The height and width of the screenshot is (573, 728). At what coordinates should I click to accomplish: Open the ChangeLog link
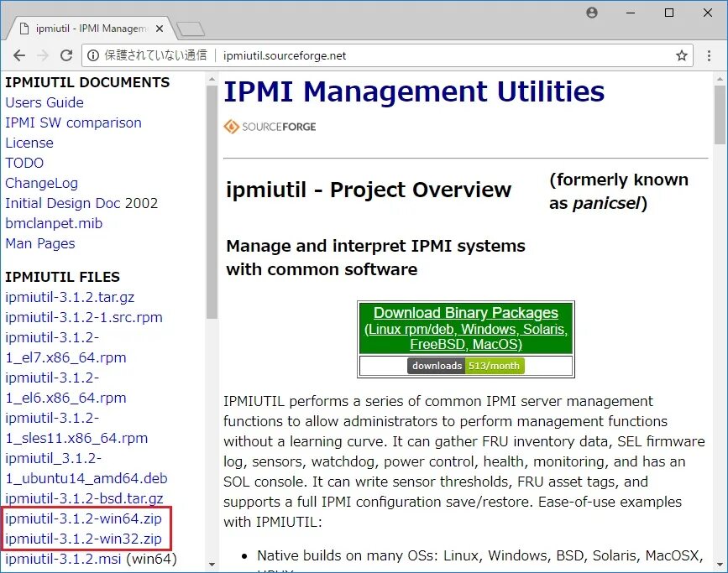(41, 183)
